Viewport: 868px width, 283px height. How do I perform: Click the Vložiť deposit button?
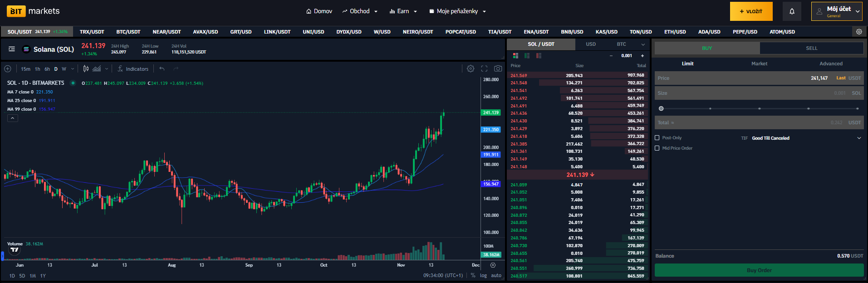(751, 11)
